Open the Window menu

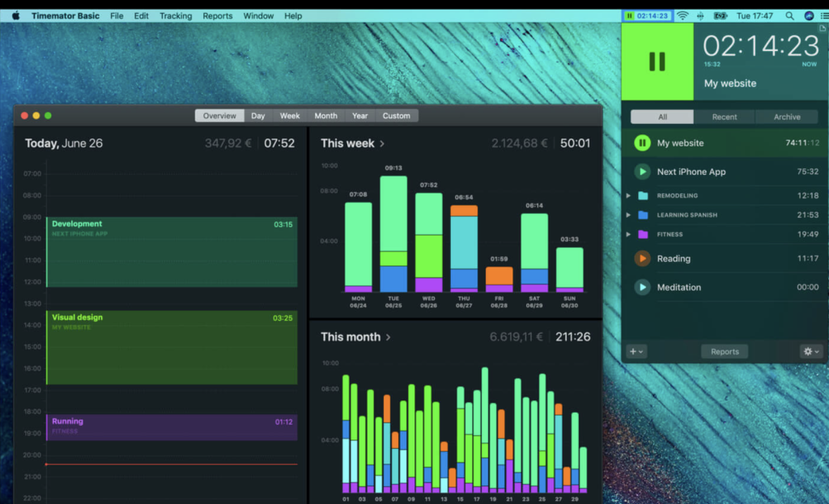coord(258,16)
